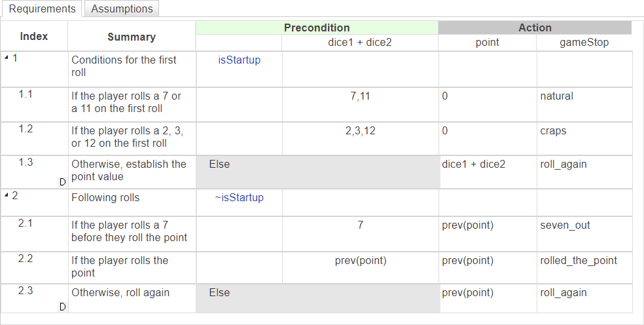The height and width of the screenshot is (325, 644).
Task: Click the isStartup precondition link
Action: click(239, 60)
